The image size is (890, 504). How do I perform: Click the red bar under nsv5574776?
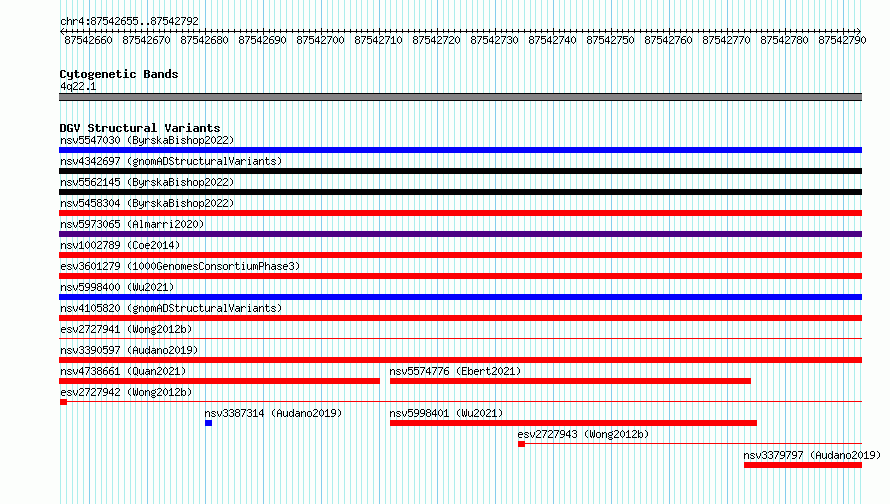[x=570, y=381]
